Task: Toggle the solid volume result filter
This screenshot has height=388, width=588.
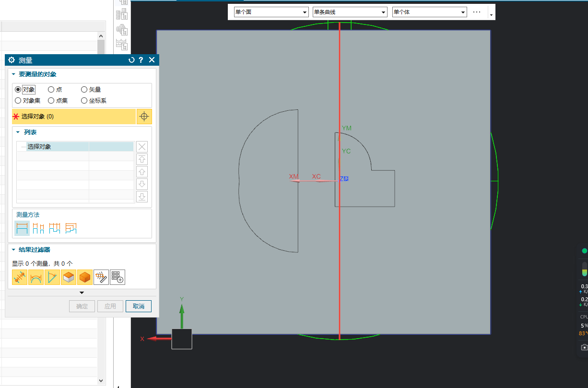Action: click(x=85, y=277)
